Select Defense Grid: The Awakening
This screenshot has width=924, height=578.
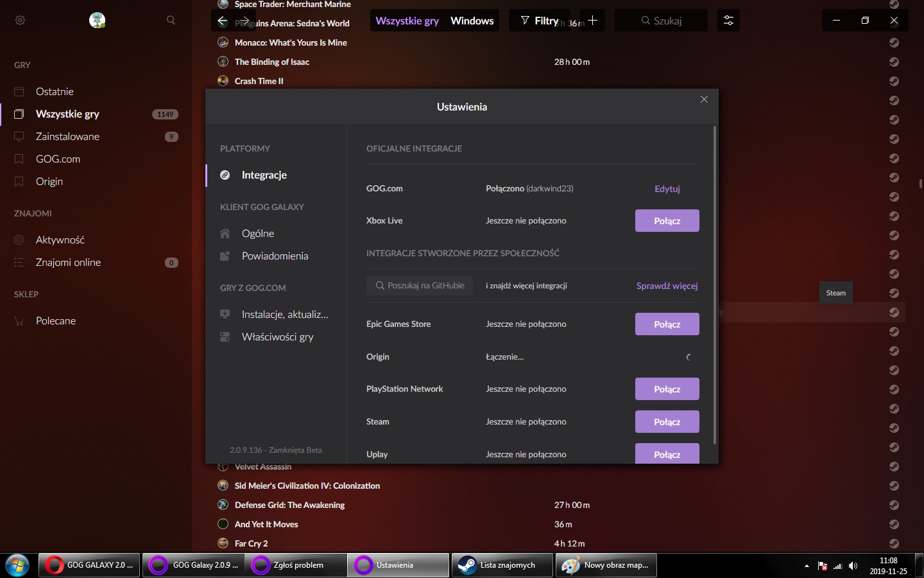click(289, 505)
